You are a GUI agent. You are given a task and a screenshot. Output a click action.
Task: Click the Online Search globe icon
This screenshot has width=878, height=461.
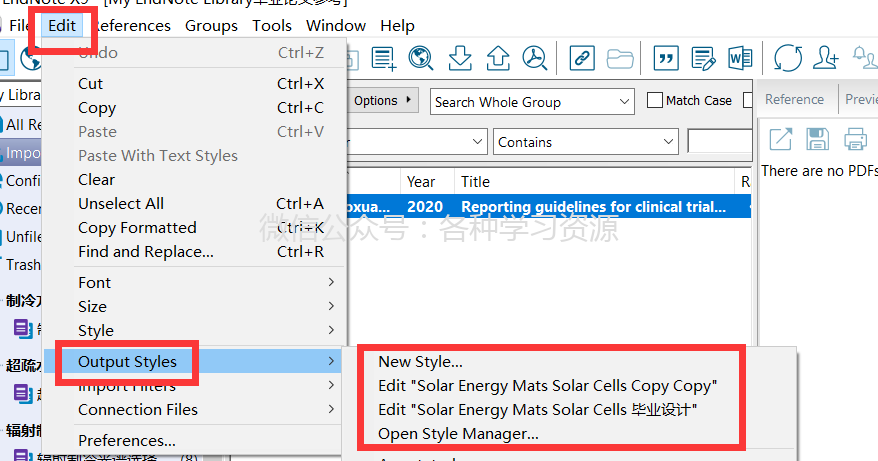pyautogui.click(x=421, y=58)
